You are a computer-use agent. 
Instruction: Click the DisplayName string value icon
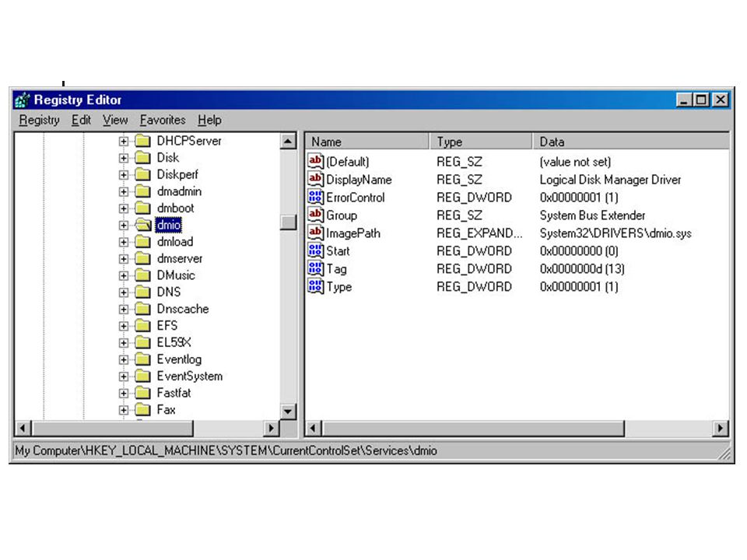(315, 179)
